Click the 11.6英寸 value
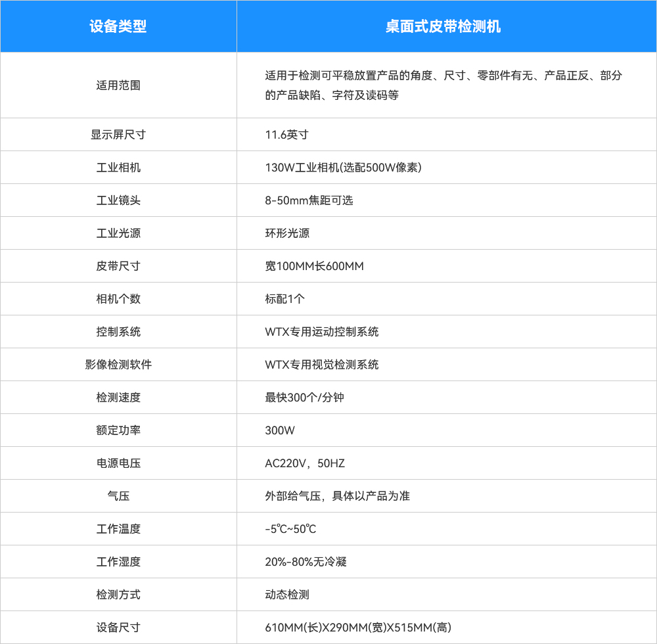Viewport: 657px width, 644px height. tap(286, 135)
